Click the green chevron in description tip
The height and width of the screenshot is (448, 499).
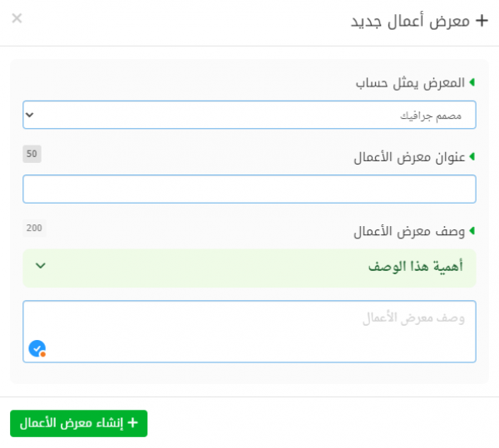point(41,265)
